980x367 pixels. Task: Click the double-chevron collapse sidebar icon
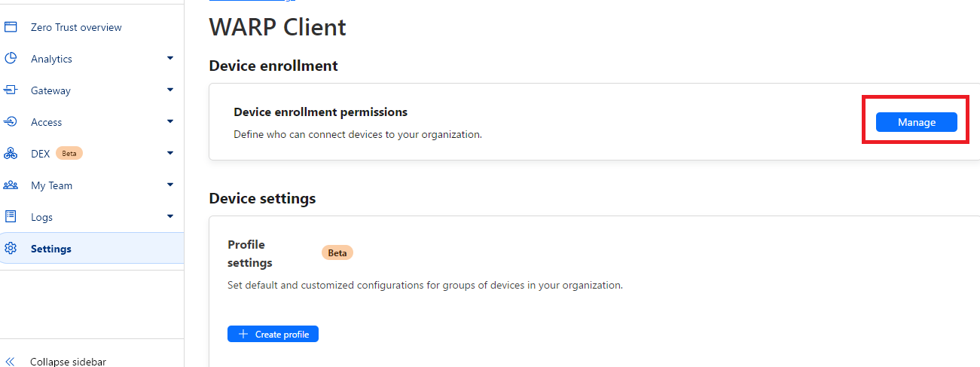click(11, 362)
